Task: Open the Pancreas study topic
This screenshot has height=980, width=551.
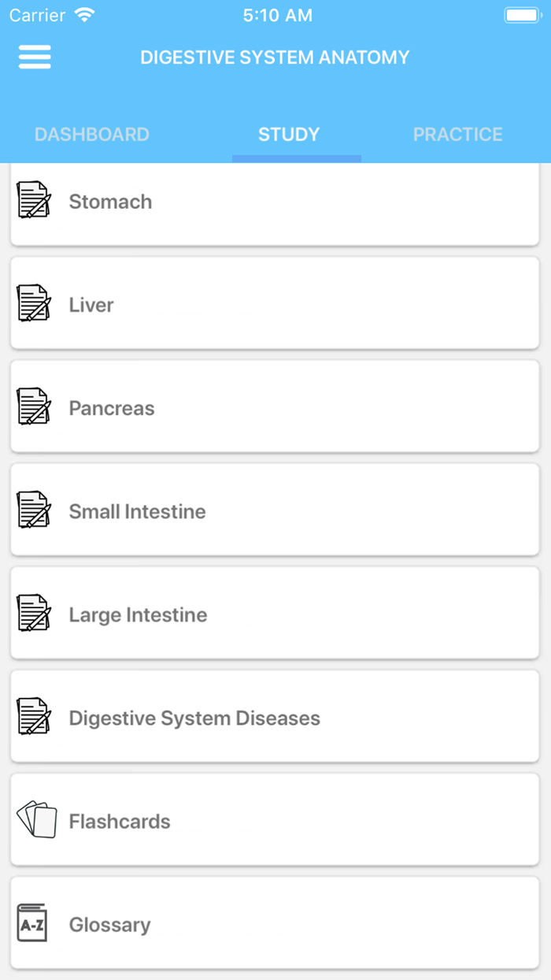Action: (x=275, y=408)
